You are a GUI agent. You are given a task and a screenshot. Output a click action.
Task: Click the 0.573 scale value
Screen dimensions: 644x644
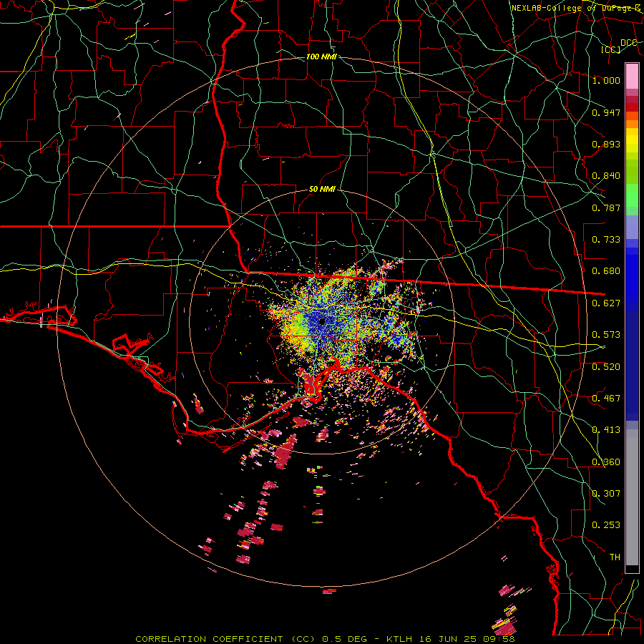point(606,335)
